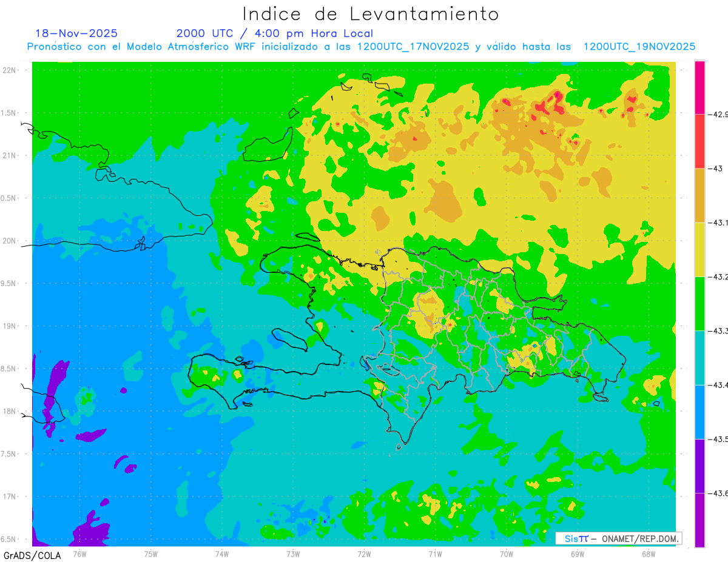Click the 72W longitude label

(x=364, y=554)
